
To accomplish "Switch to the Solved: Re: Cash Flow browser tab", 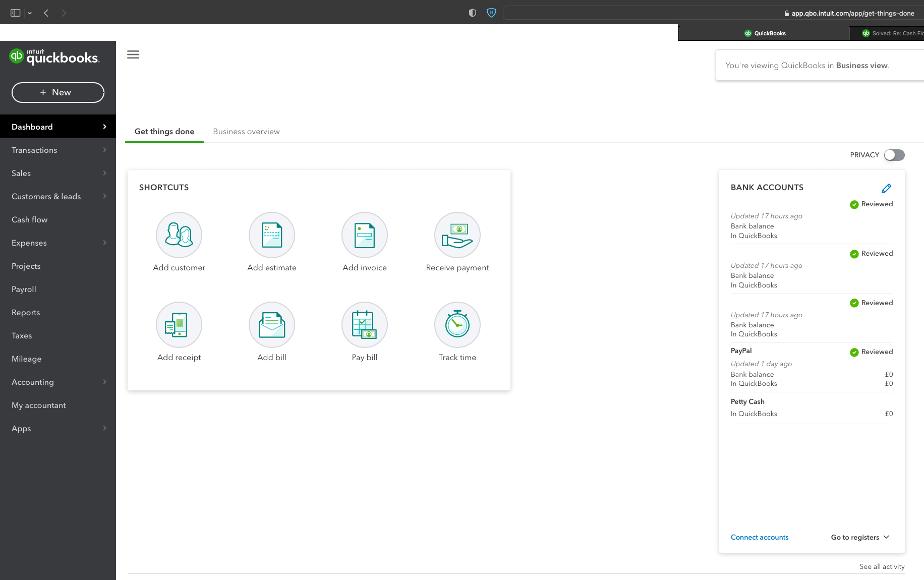I will coord(888,33).
